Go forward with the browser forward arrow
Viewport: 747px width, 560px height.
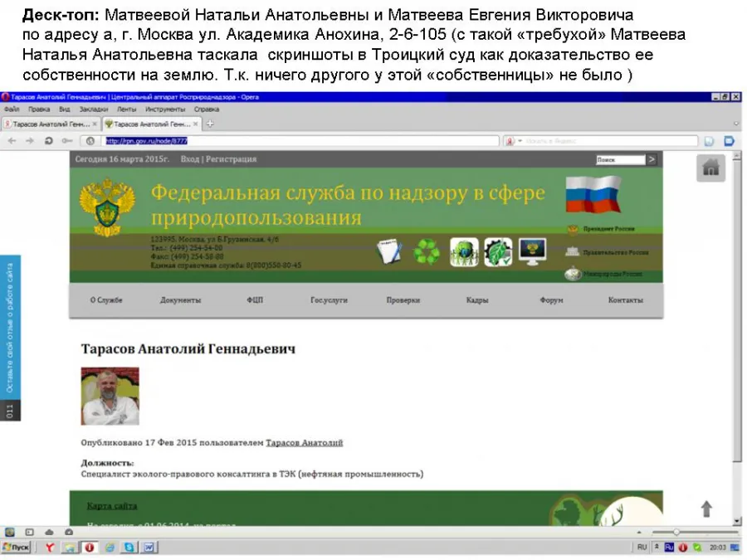(30, 141)
